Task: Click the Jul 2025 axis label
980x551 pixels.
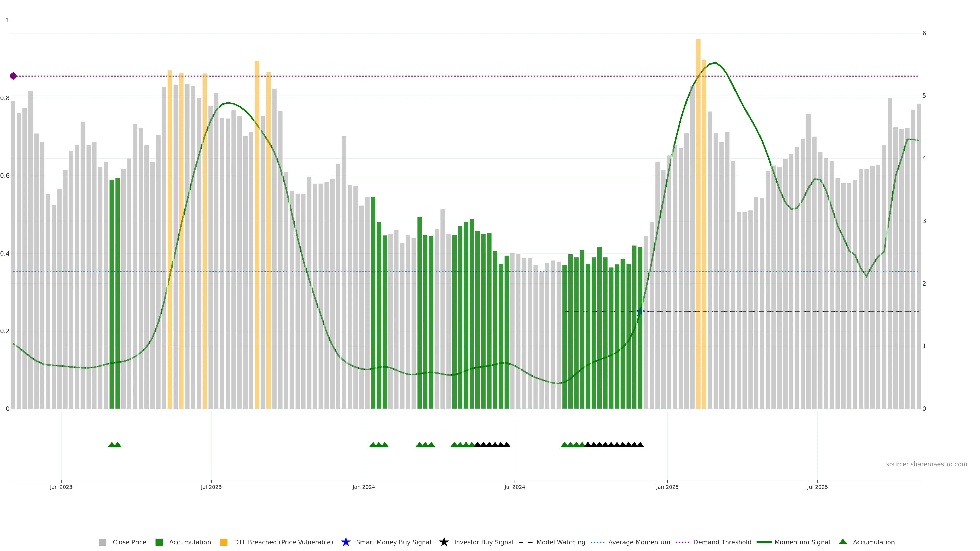Action: tap(817, 487)
